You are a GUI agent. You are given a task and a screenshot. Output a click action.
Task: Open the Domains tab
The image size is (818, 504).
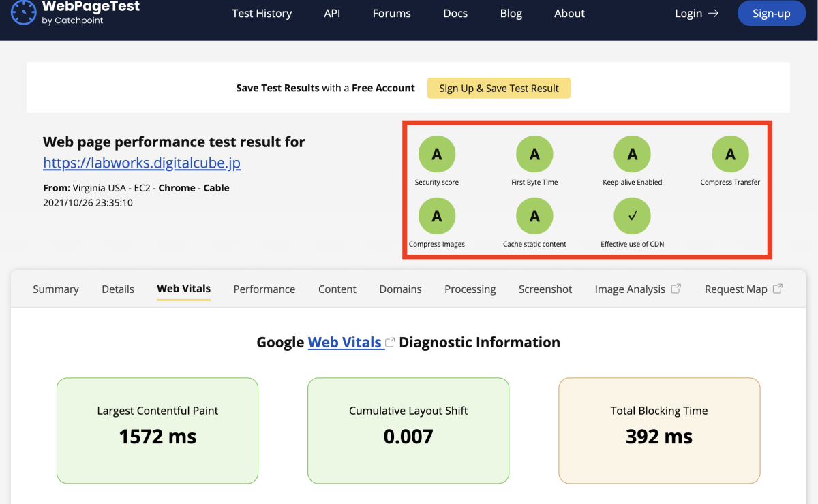(x=401, y=289)
